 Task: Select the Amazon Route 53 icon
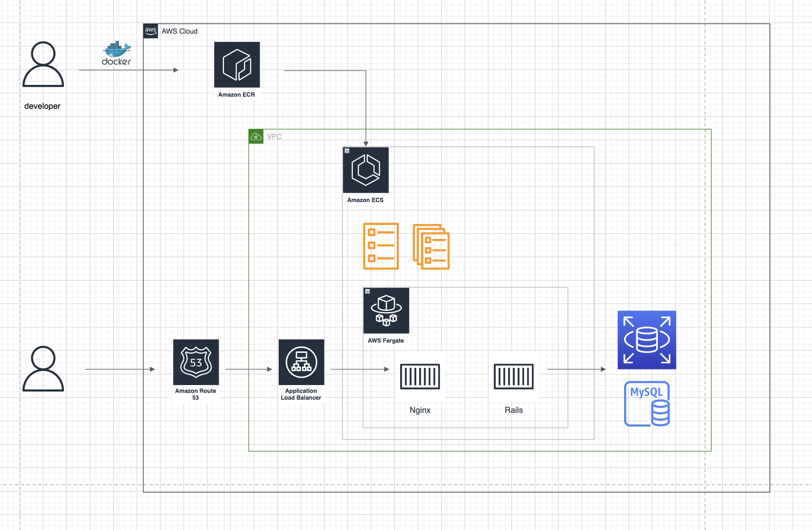pos(196,362)
